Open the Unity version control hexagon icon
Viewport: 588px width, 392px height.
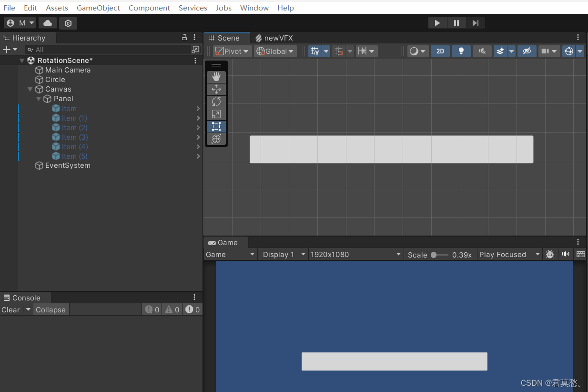click(68, 23)
